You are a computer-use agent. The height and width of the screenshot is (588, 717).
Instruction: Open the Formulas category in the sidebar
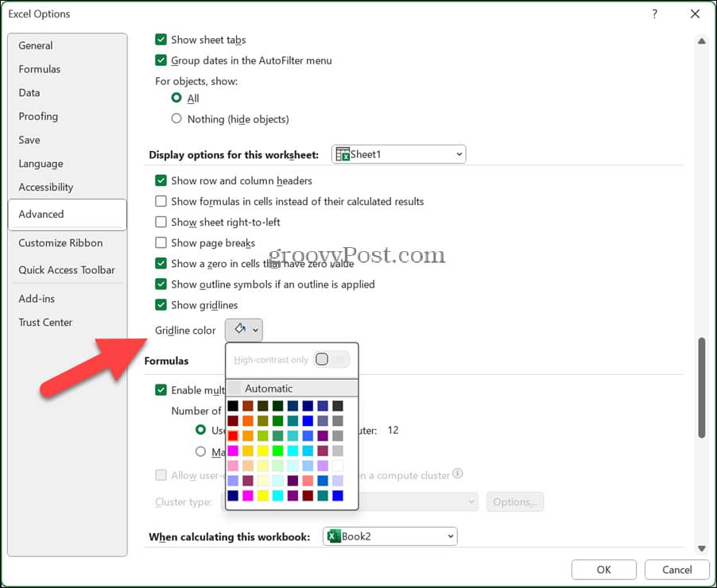click(39, 69)
